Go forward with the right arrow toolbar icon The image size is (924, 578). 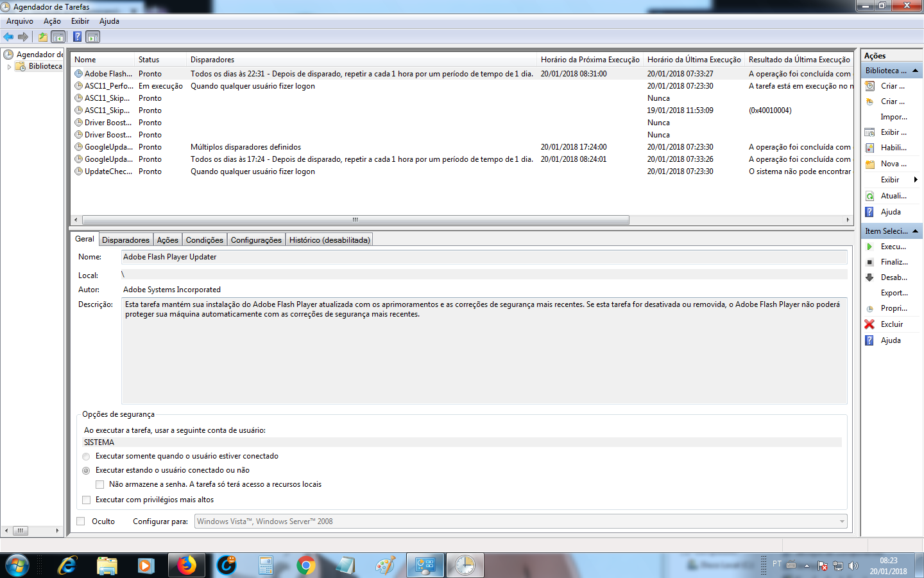click(x=23, y=37)
